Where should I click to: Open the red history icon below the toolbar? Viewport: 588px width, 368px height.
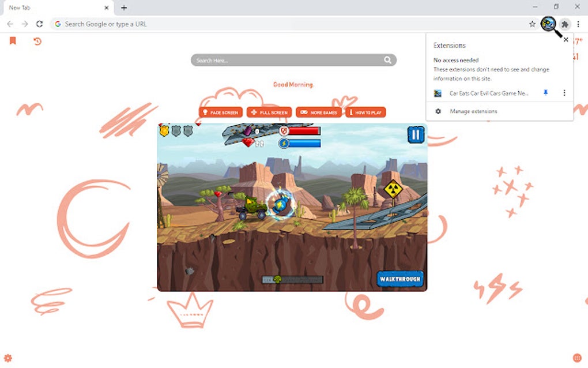click(37, 42)
